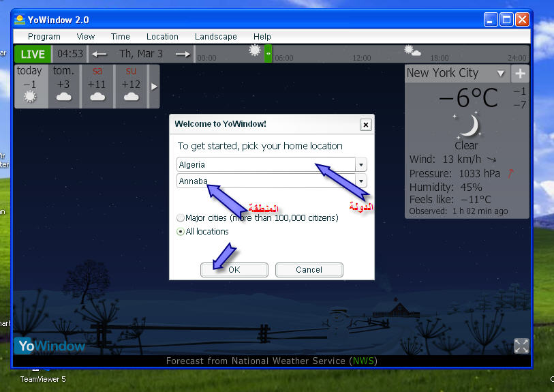
Task: Toggle fullscreen mode icon
Action: [521, 346]
